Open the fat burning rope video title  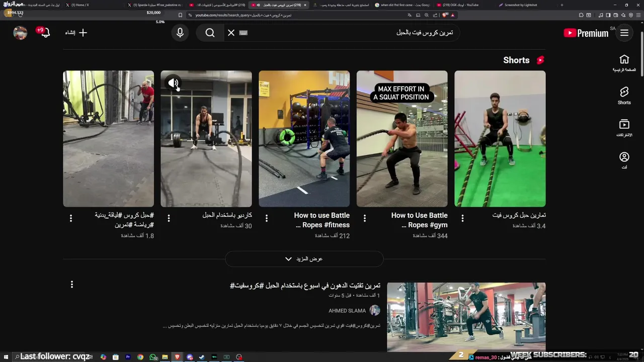point(305,286)
